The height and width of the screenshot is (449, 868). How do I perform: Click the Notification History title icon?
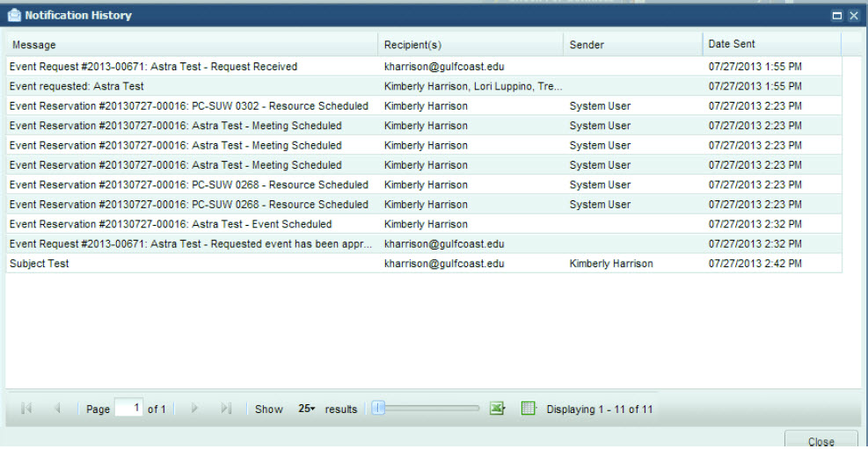point(14,16)
